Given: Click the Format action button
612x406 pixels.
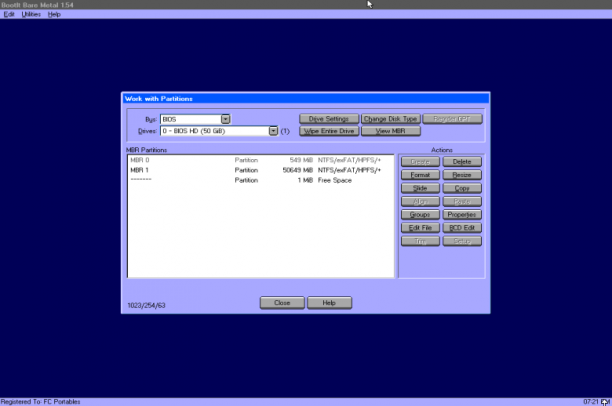Looking at the screenshot, I should click(420, 175).
